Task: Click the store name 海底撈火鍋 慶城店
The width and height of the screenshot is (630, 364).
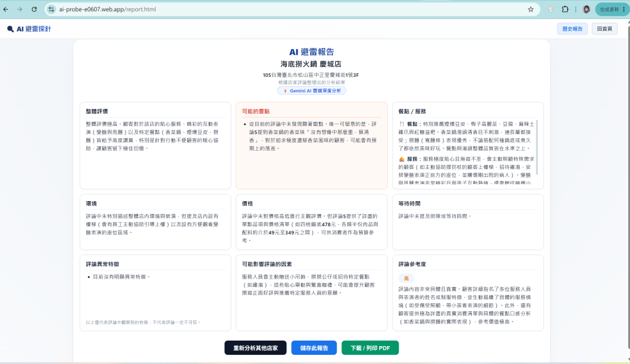Action: pyautogui.click(x=311, y=64)
